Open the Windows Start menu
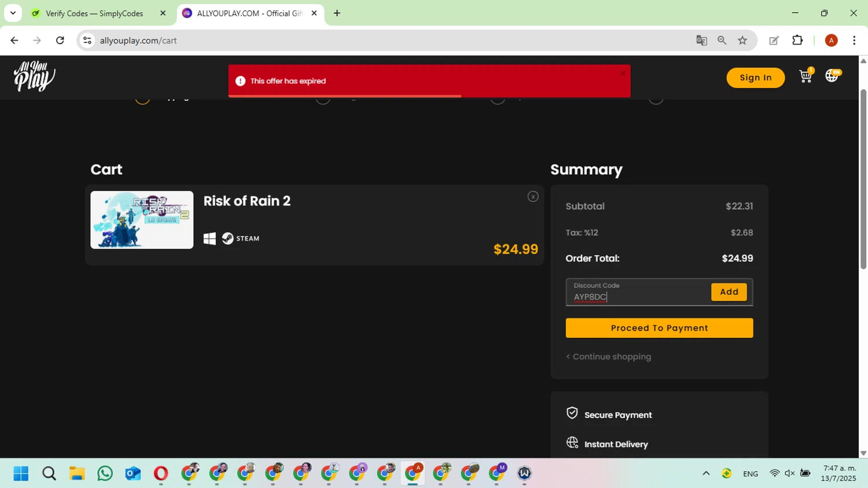The image size is (868, 488). point(21,474)
